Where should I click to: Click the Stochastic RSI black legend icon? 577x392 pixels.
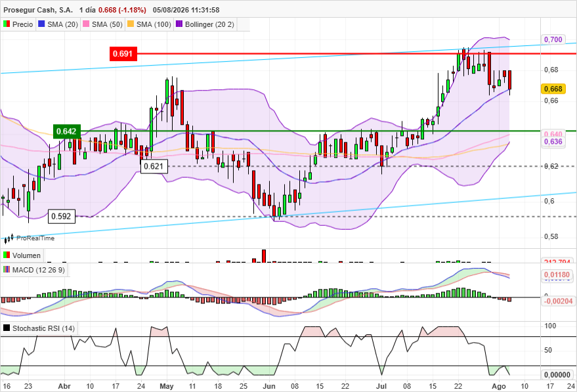7,328
